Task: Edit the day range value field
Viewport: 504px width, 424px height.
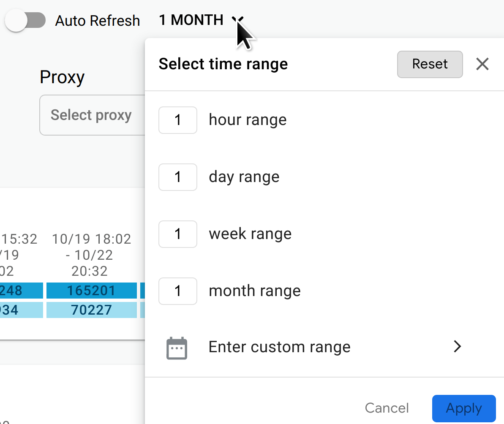Action: coord(177,177)
